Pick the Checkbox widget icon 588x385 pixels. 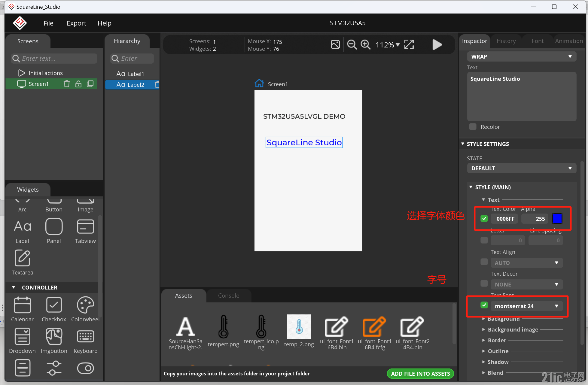[54, 305]
